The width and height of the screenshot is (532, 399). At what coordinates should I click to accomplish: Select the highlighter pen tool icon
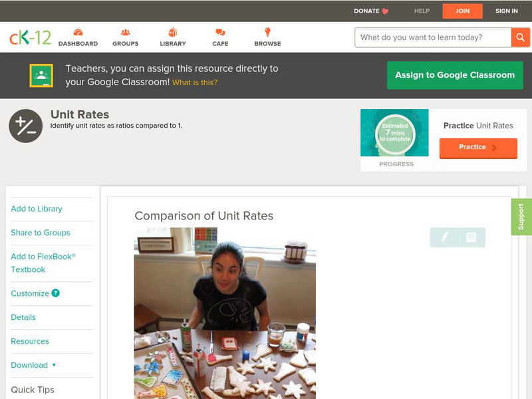444,237
